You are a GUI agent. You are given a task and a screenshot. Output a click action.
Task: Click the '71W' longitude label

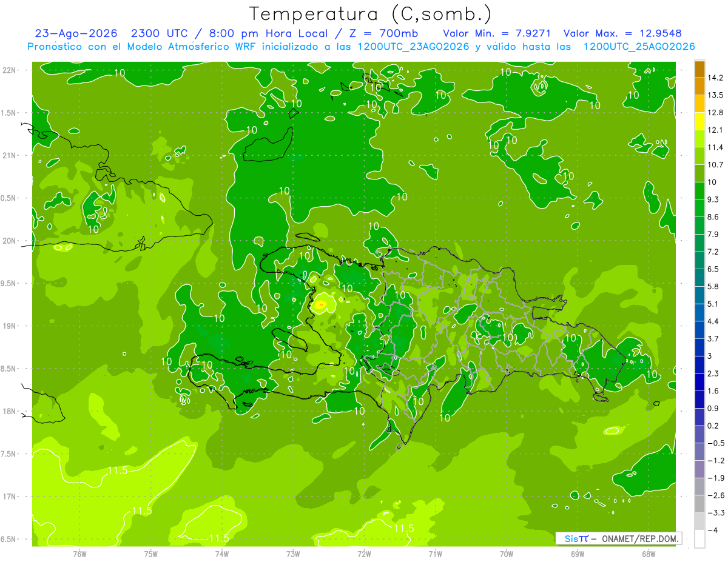coord(435,554)
